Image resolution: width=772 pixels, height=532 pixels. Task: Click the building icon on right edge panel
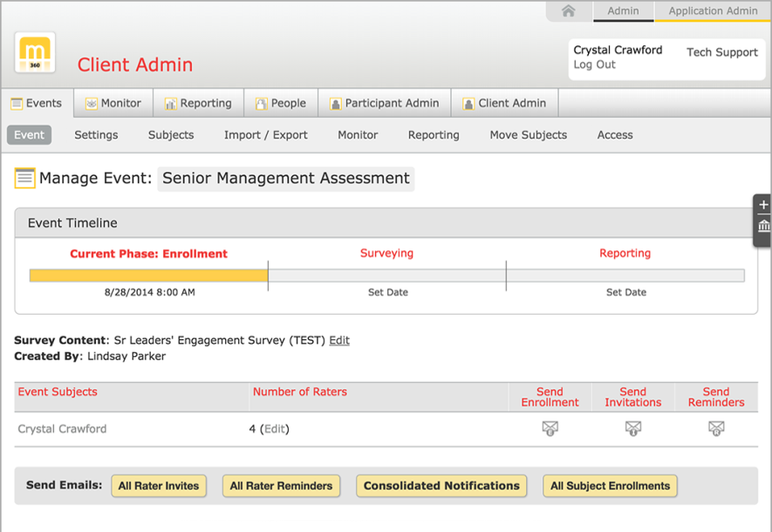click(763, 226)
